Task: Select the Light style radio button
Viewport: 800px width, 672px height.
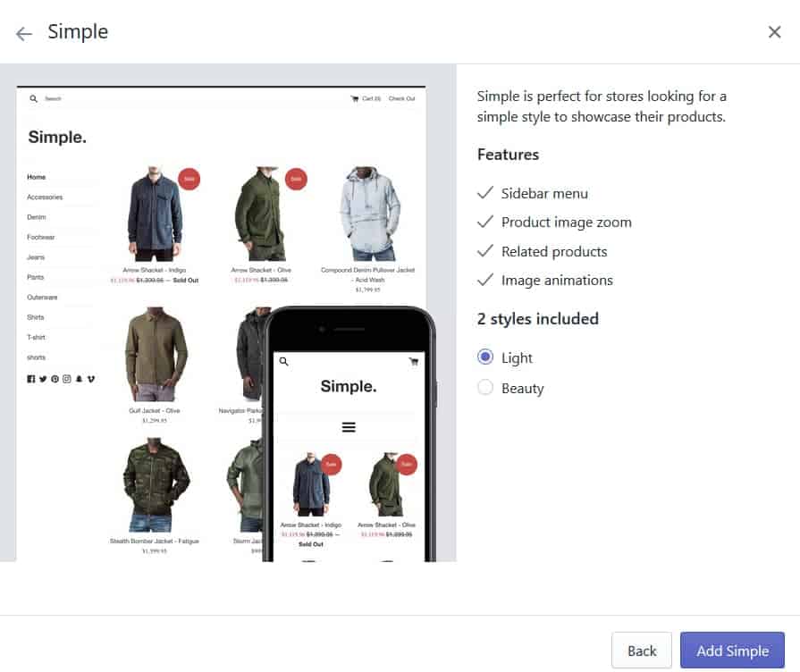Action: [x=485, y=357]
